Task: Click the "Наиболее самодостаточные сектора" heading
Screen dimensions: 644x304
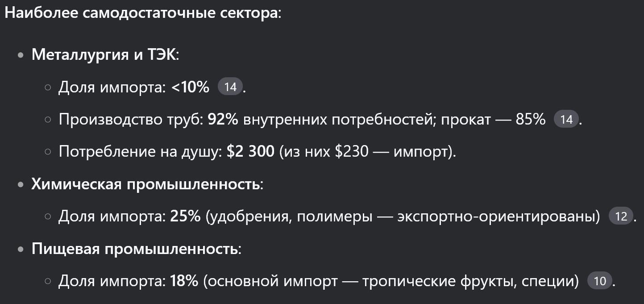Action: tap(141, 12)
